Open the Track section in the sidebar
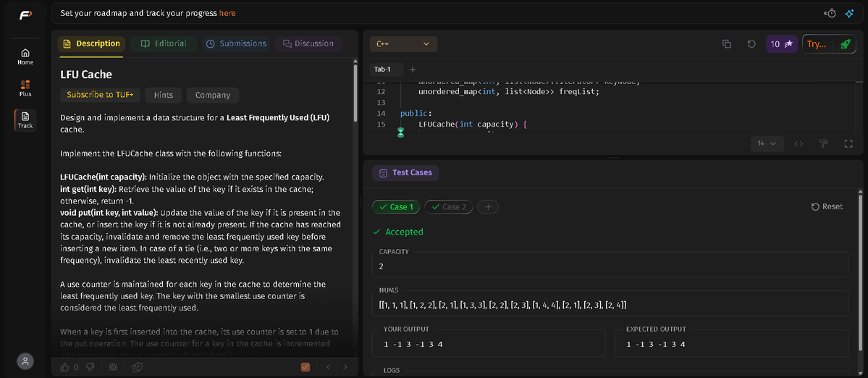This screenshot has height=378, width=868. (x=25, y=119)
